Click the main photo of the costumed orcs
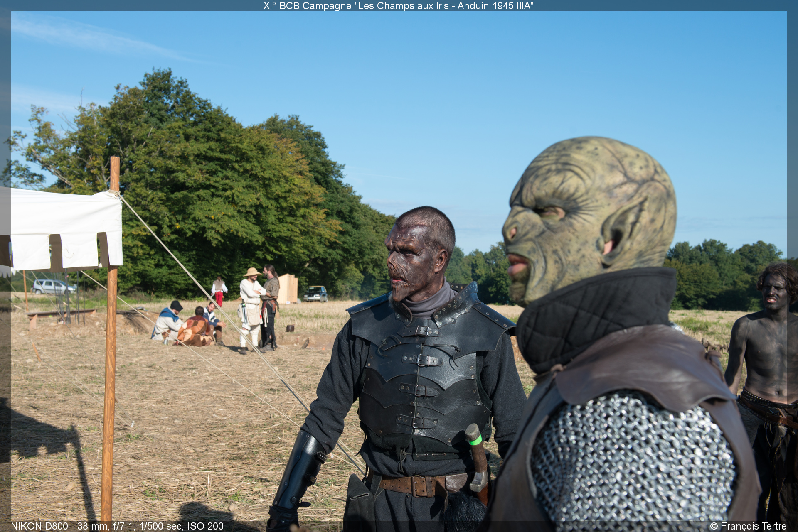This screenshot has width=798, height=532. point(399,266)
